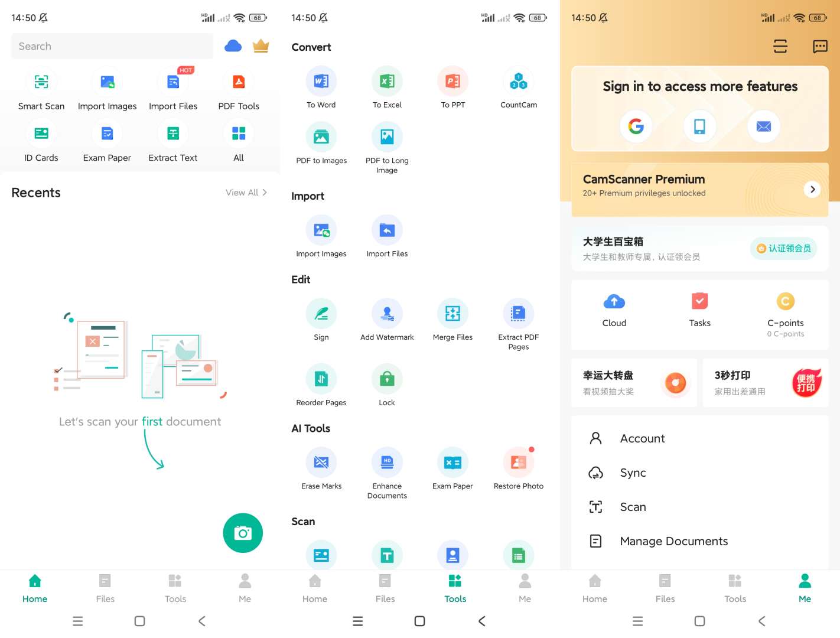Sign in with email
840x638 pixels.
click(x=764, y=126)
